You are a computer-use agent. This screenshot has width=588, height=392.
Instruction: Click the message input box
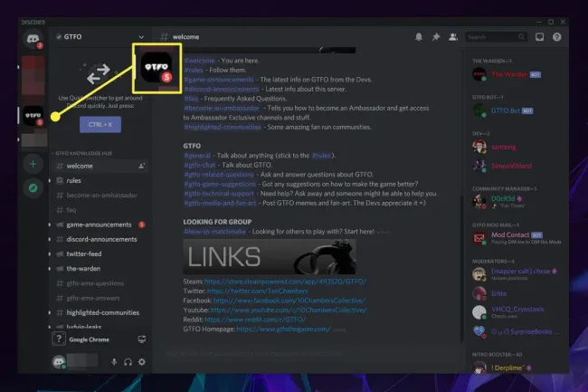308,353
